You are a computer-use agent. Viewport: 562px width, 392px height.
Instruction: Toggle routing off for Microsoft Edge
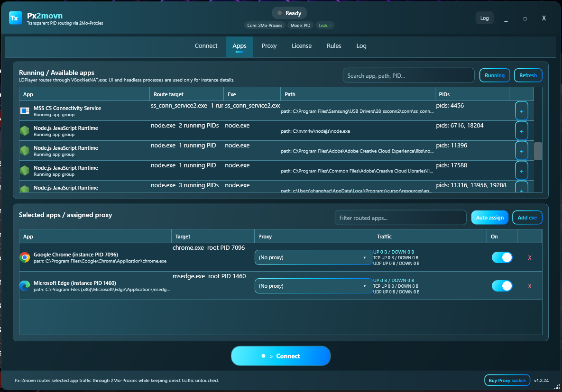pos(502,285)
